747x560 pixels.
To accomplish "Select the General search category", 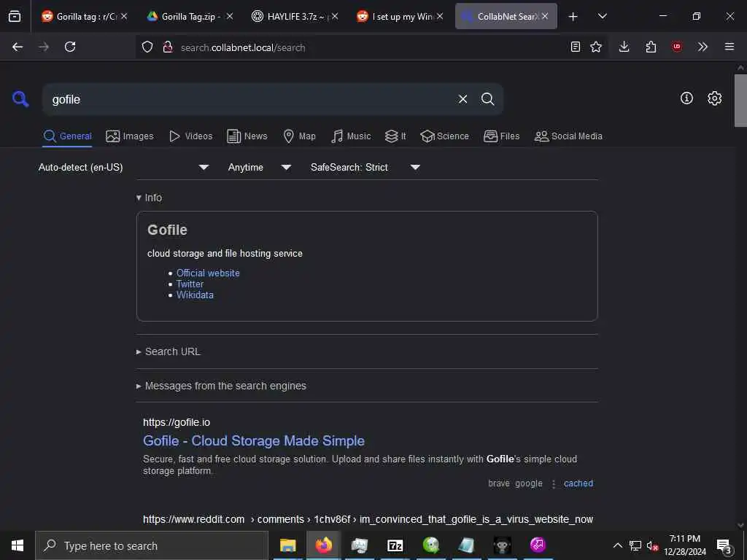I will coord(67,136).
